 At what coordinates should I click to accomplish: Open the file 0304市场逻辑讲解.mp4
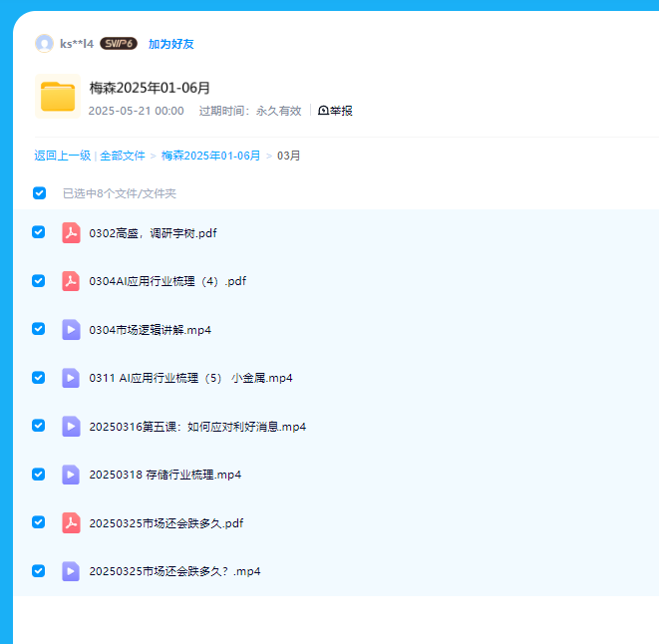click(x=150, y=330)
